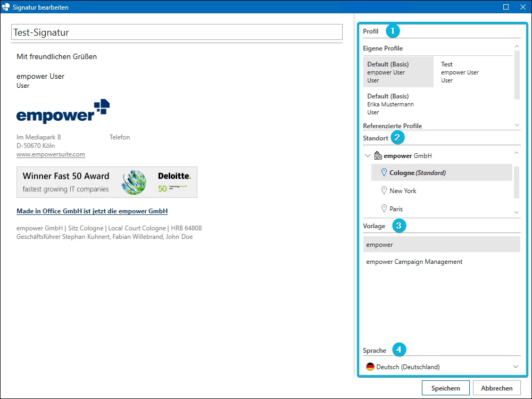Select Default (Basis) Erika Mustermann profile
This screenshot has height=399, width=532.
[x=398, y=104]
